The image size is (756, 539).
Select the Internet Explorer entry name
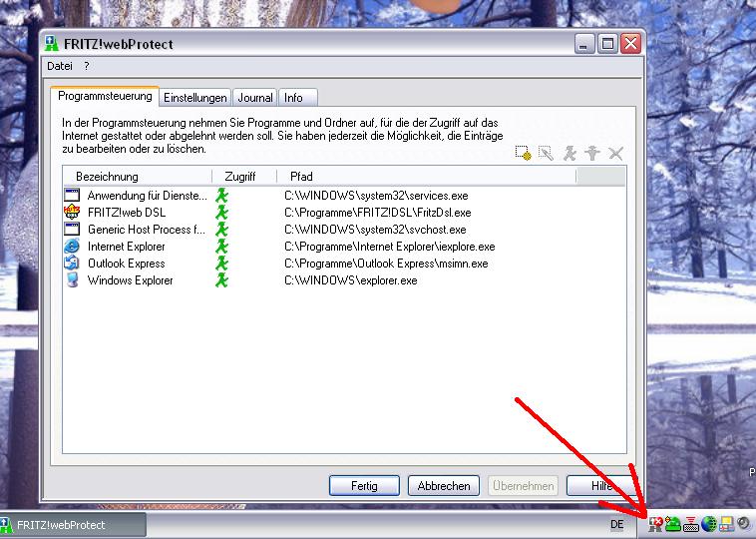click(x=127, y=247)
